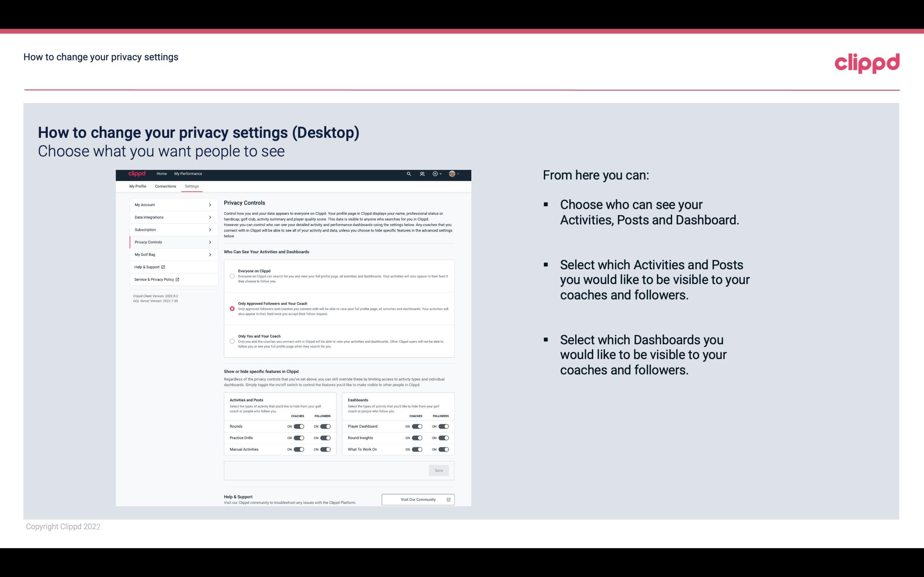Toggle Practice Drills Coaches switch
The image size is (924, 577).
click(x=298, y=438)
